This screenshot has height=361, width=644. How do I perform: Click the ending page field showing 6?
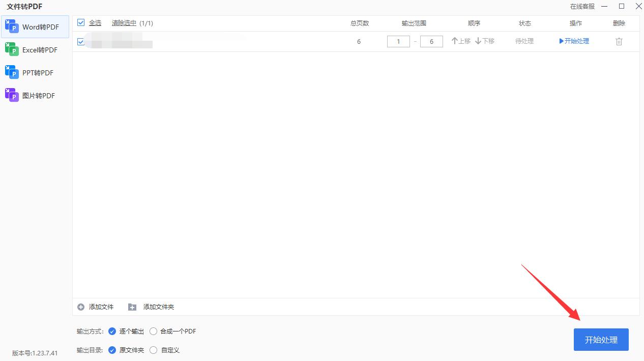pos(431,41)
